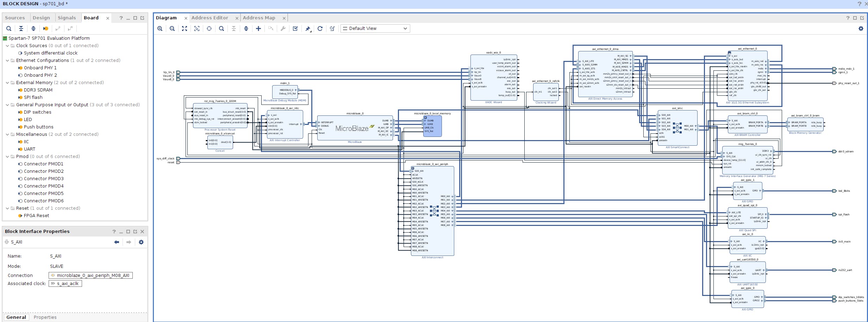The width and height of the screenshot is (868, 322).
Task: Select SPI flash tree item
Action: point(33,97)
